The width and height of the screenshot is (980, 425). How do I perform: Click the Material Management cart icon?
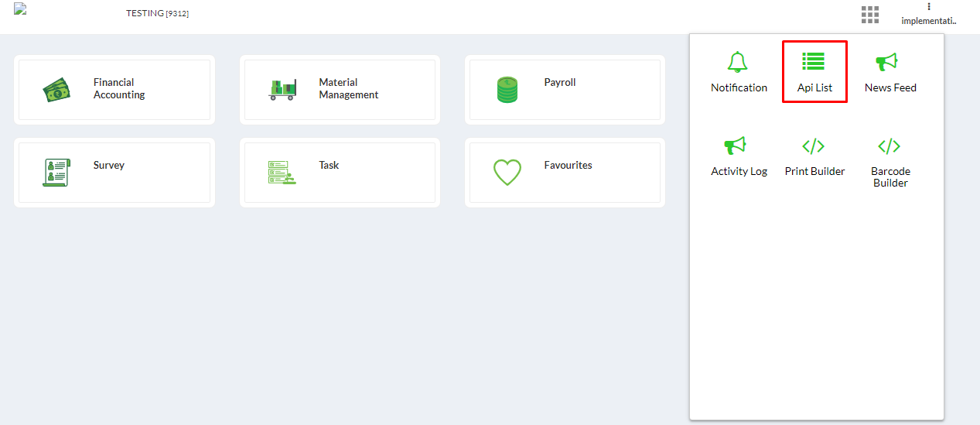pos(282,91)
